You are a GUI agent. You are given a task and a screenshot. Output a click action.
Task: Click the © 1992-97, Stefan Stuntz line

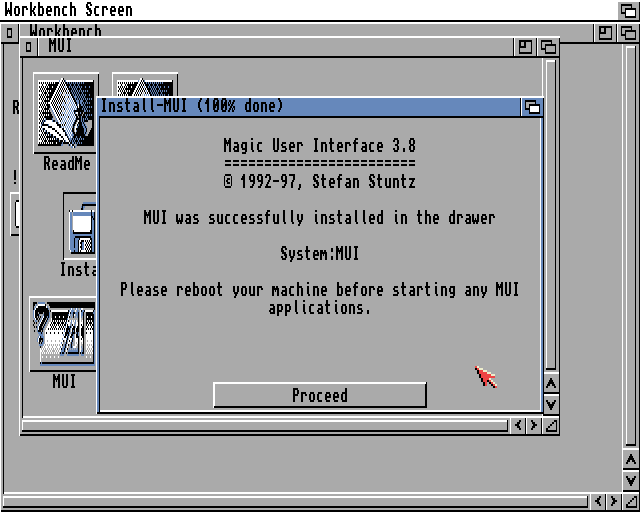(x=320, y=182)
